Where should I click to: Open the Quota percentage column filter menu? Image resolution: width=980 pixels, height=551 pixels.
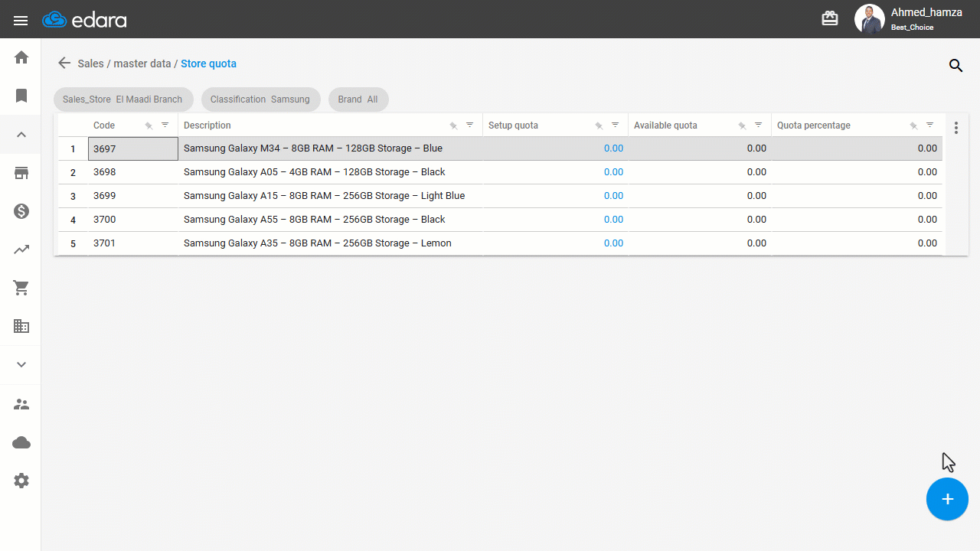[x=929, y=125]
